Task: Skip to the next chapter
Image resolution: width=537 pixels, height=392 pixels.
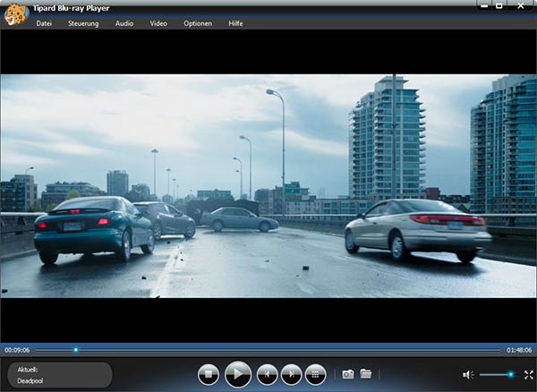Action: click(x=292, y=374)
